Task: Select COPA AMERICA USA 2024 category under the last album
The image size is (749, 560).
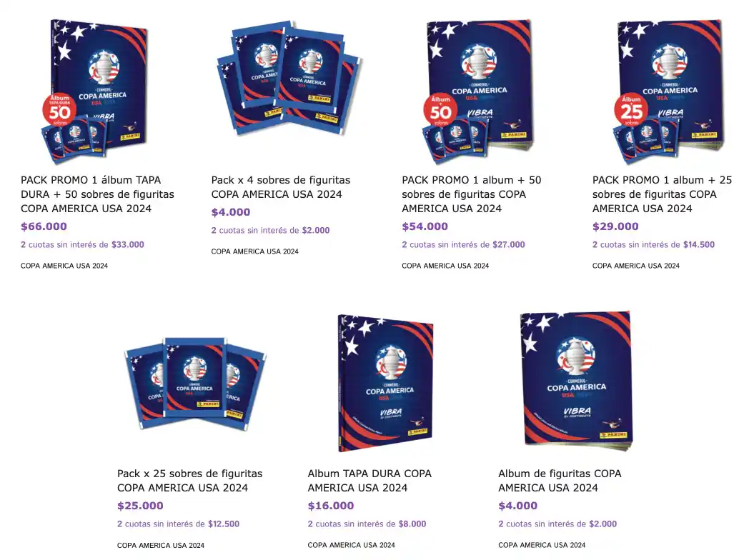Action: [x=542, y=544]
